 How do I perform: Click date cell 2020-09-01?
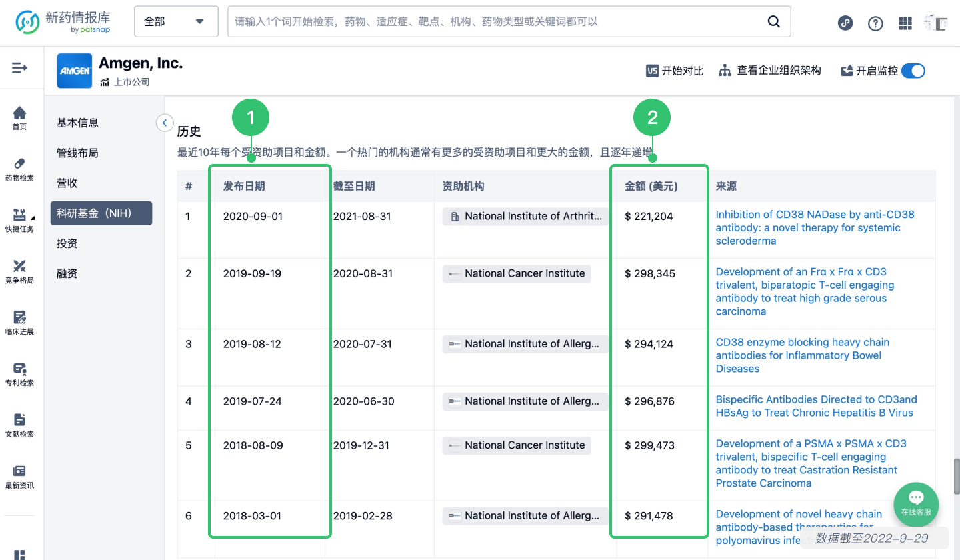pos(252,216)
